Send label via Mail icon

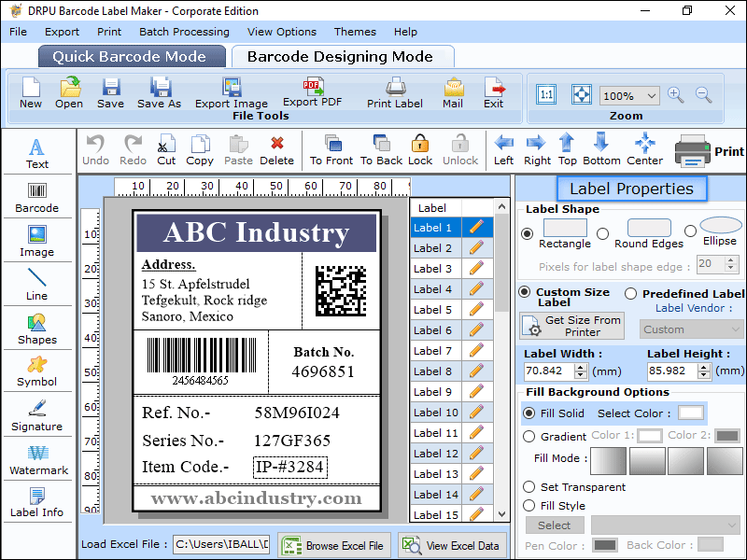click(x=453, y=92)
